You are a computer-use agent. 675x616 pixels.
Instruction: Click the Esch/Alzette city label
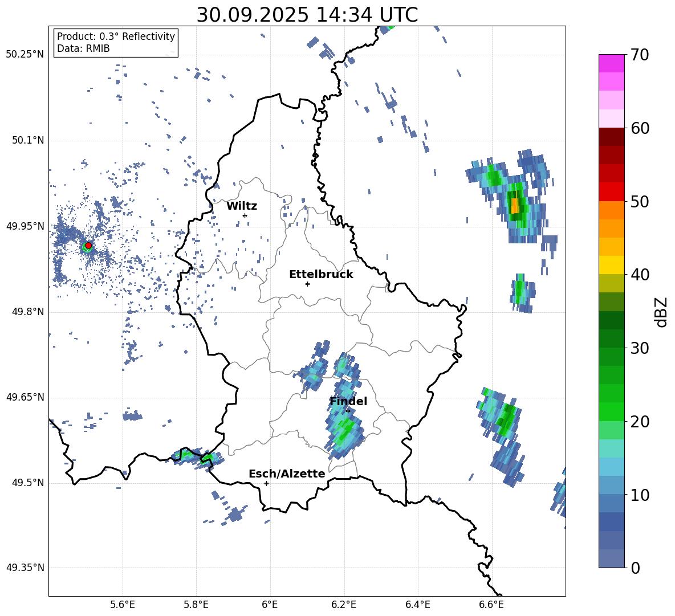(x=287, y=474)
